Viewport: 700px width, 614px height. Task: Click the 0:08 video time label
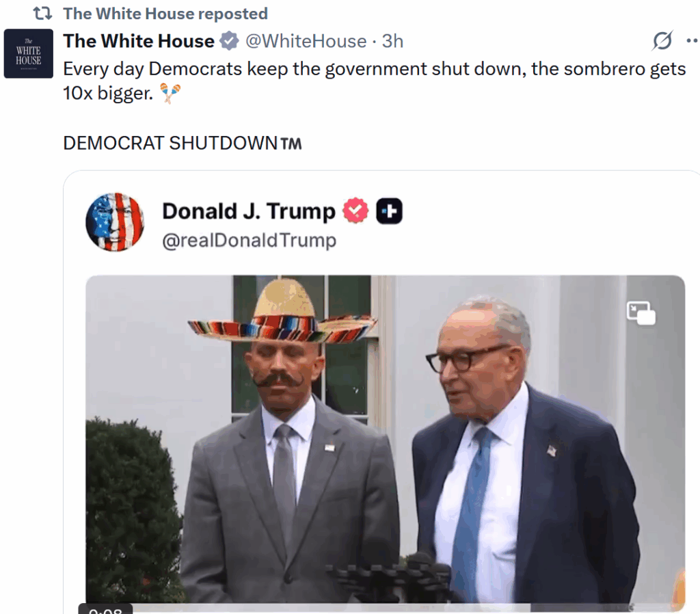pos(105,609)
